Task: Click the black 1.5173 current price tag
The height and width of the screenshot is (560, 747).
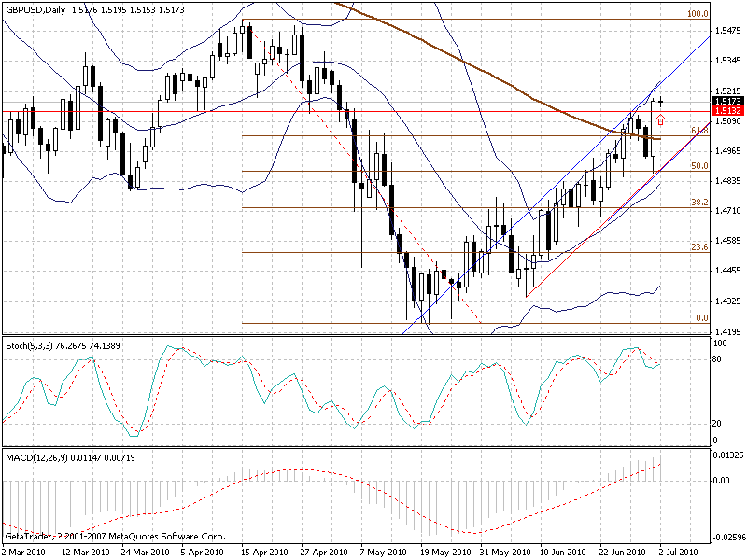Action: pyautogui.click(x=728, y=101)
